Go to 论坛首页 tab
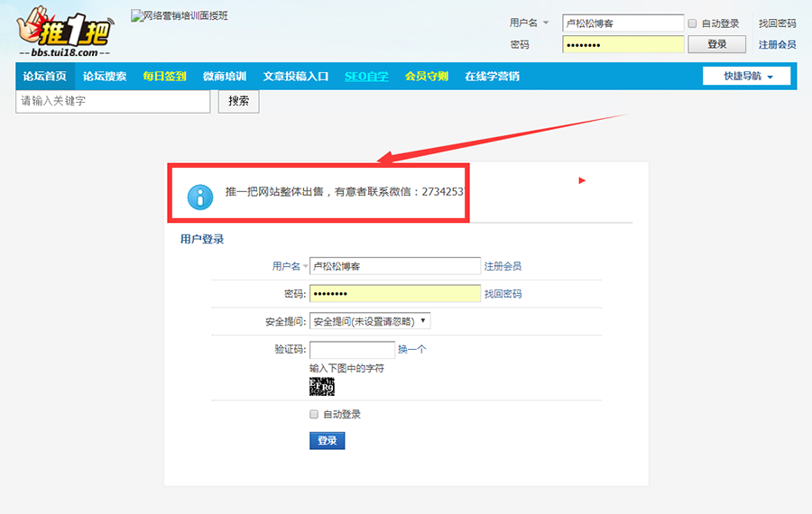The height and width of the screenshot is (514, 812). 44,77
